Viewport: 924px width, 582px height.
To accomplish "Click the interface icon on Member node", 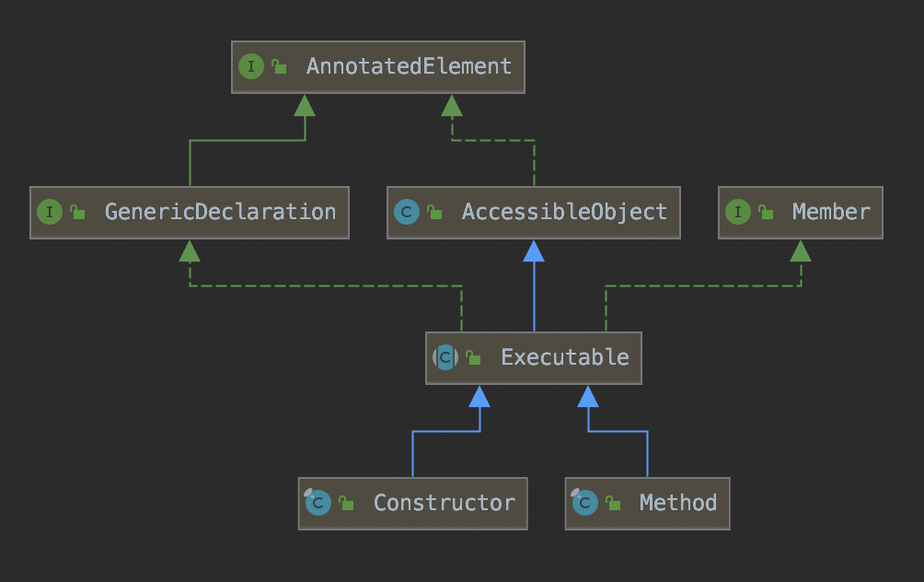I will [737, 212].
